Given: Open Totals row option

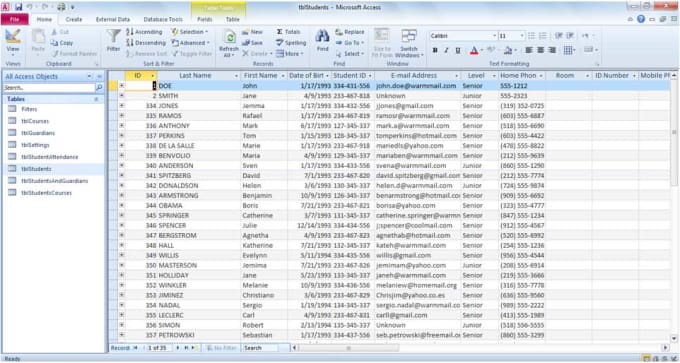Looking at the screenshot, I should click(288, 32).
